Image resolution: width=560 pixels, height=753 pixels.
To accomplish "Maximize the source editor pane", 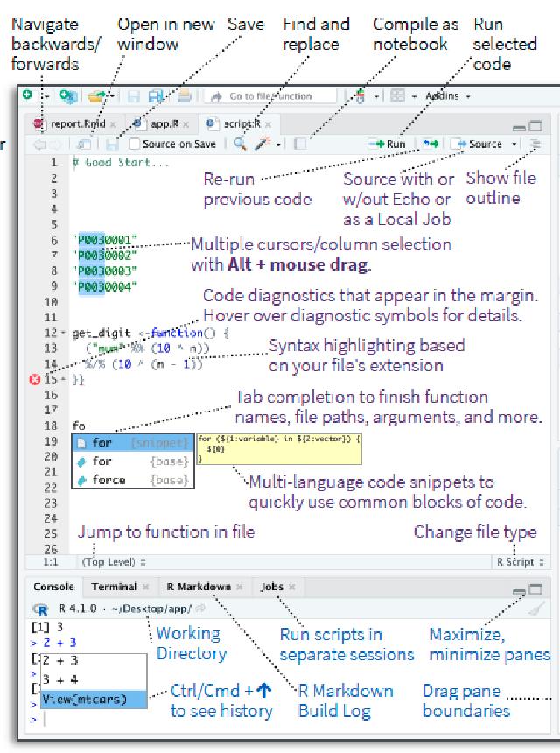I will coord(535,126).
